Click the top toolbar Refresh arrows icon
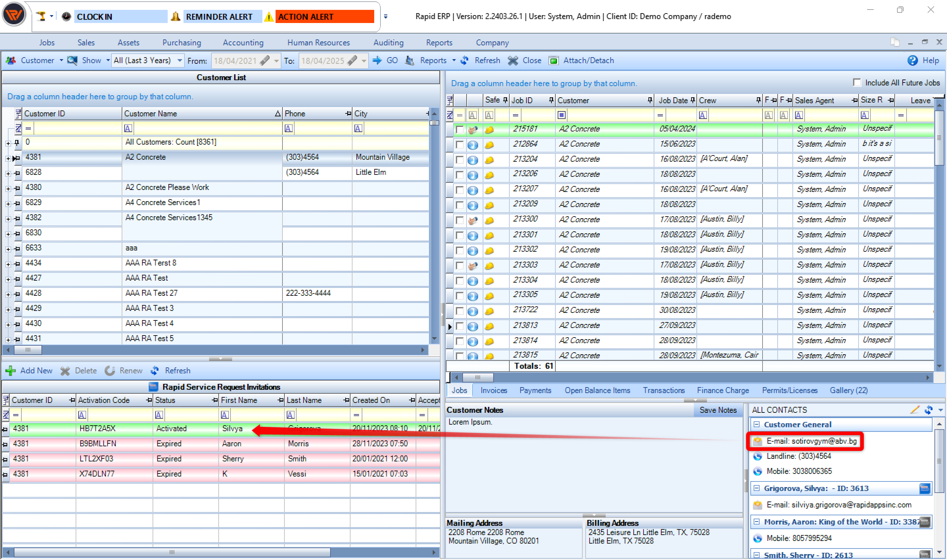 click(465, 60)
